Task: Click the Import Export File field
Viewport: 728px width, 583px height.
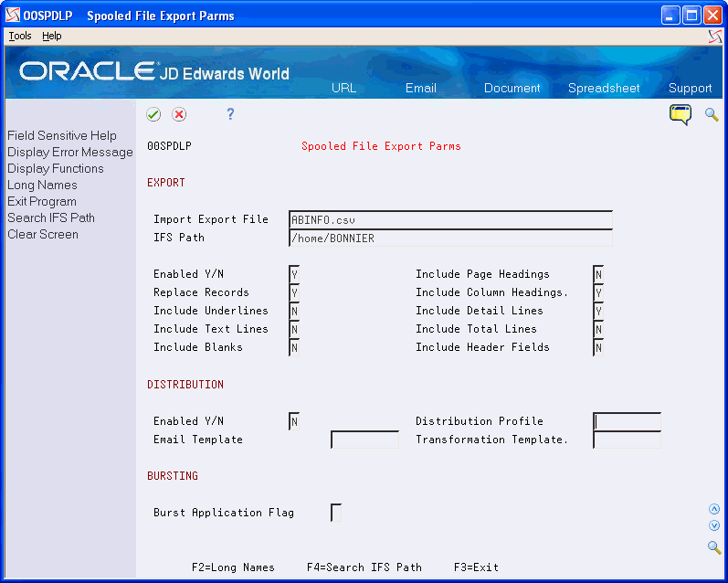Action: tap(450, 219)
